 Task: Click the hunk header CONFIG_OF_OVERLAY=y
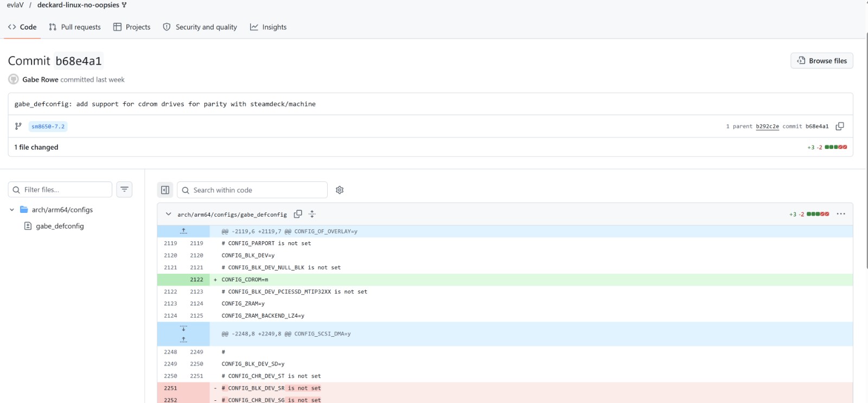pos(289,231)
